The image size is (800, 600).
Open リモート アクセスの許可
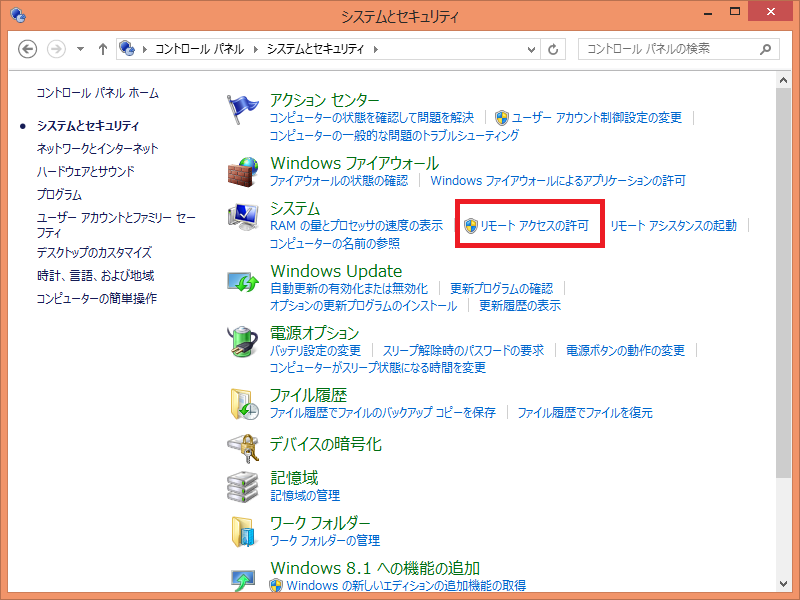tap(530, 224)
